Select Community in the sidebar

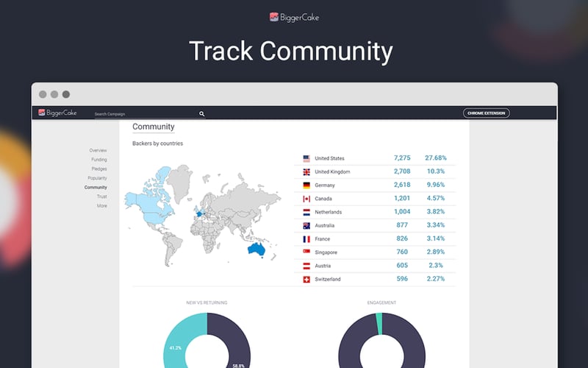96,188
